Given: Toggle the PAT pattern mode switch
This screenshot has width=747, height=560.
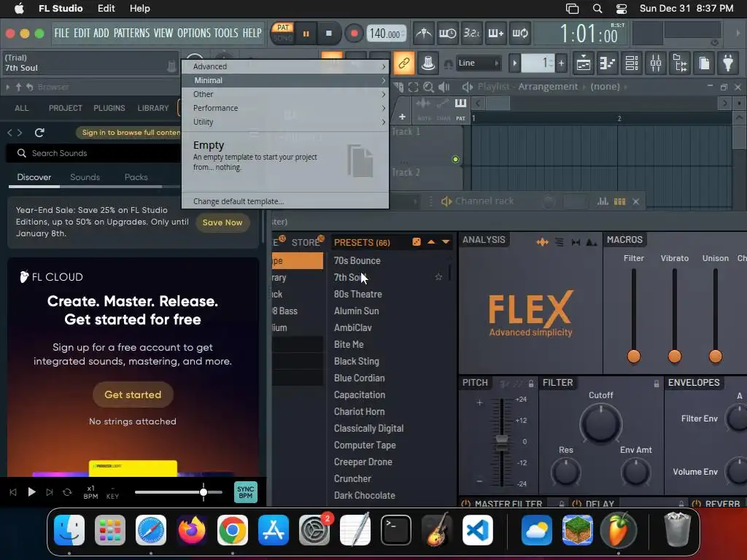Looking at the screenshot, I should (x=283, y=28).
